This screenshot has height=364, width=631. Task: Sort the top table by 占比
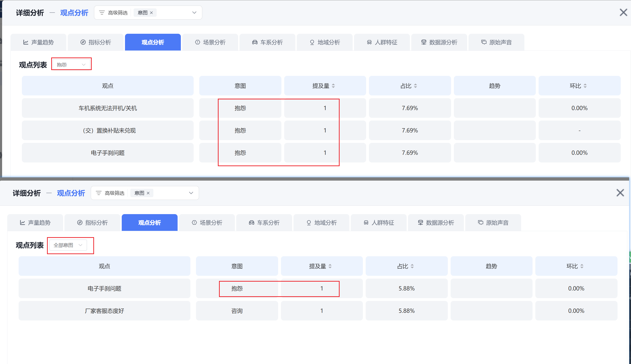pyautogui.click(x=415, y=86)
